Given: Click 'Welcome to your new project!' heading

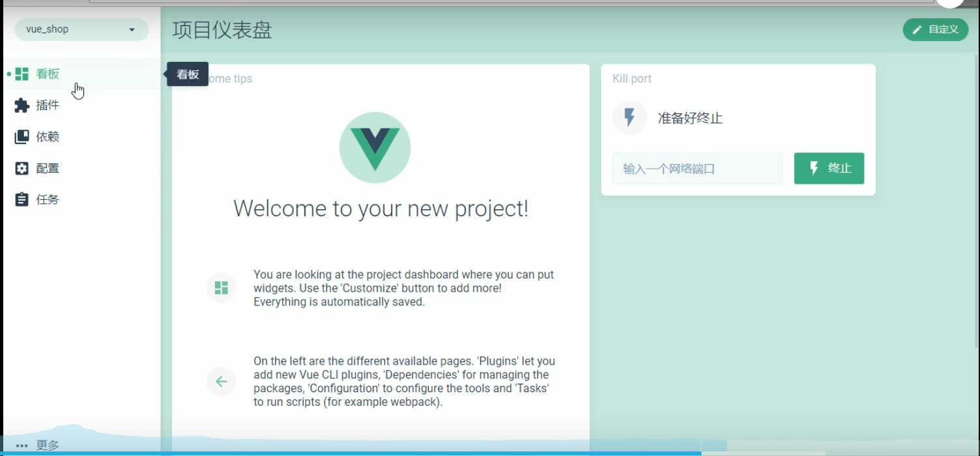Looking at the screenshot, I should coord(381,208).
